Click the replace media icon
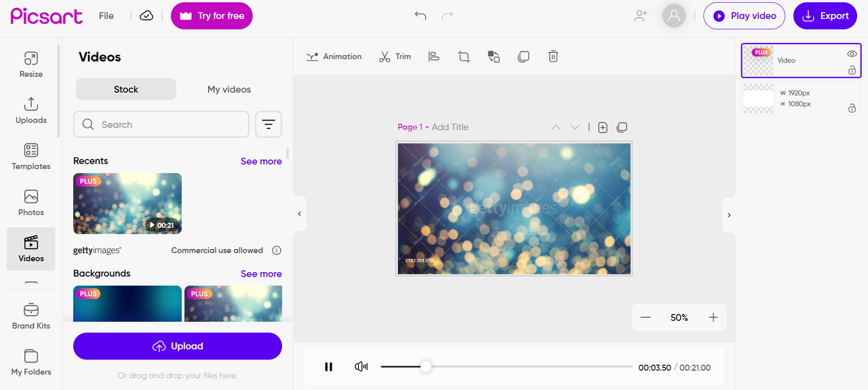The height and width of the screenshot is (390, 868). [x=494, y=56]
